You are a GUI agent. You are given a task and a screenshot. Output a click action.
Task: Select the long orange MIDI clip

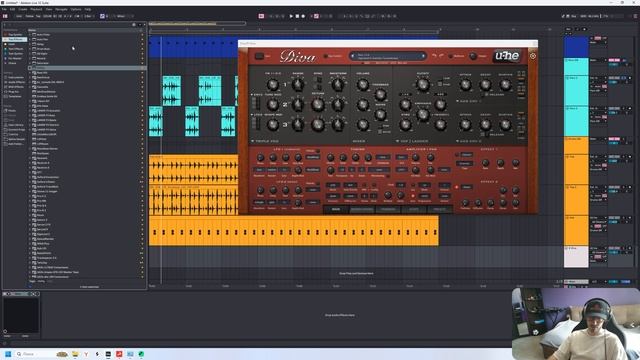pyautogui.click(x=294, y=231)
